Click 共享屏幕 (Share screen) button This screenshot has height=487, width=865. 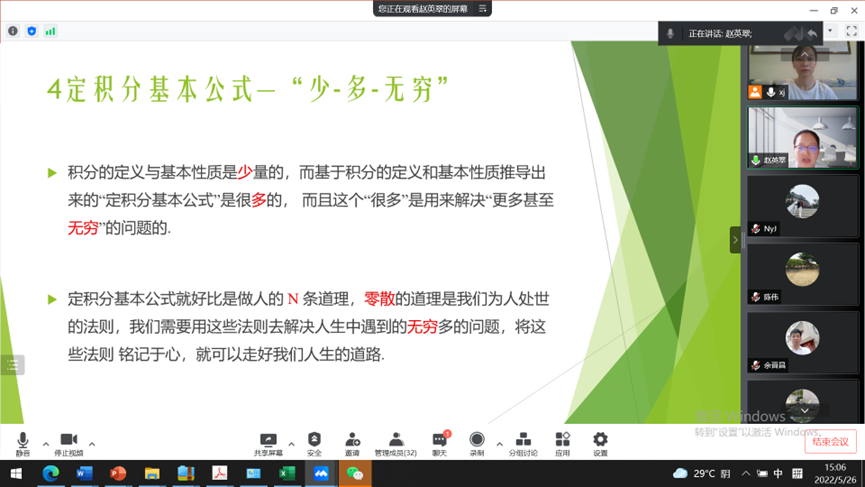(268, 442)
